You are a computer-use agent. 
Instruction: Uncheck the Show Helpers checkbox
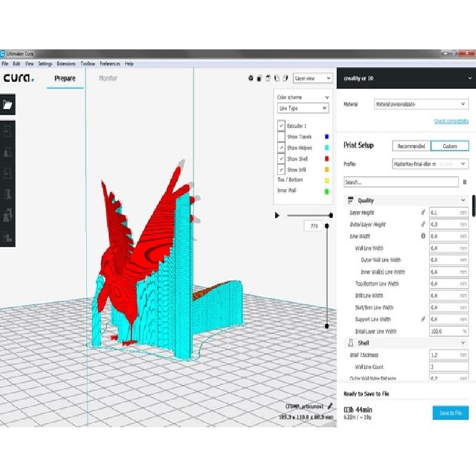point(281,148)
